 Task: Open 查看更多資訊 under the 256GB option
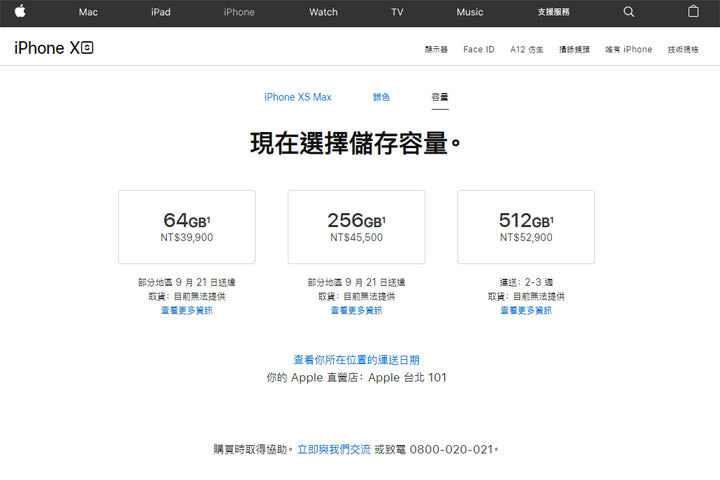[x=356, y=311]
